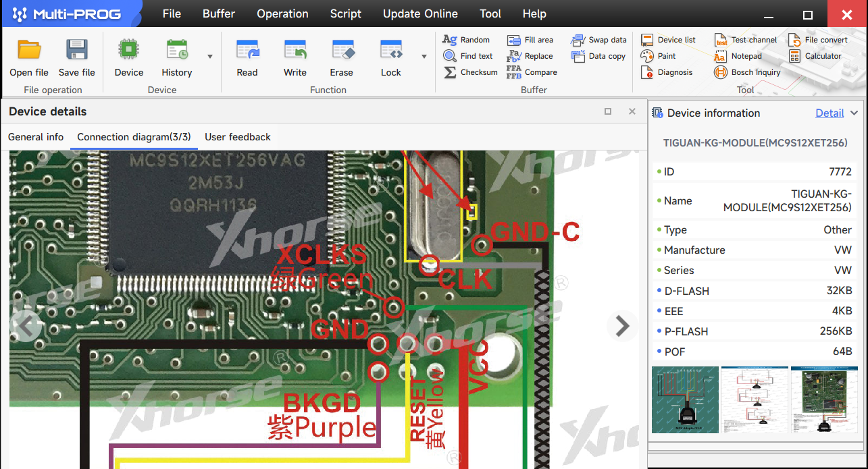Apply Swap data to buffer
The image size is (868, 469).
[598, 40]
